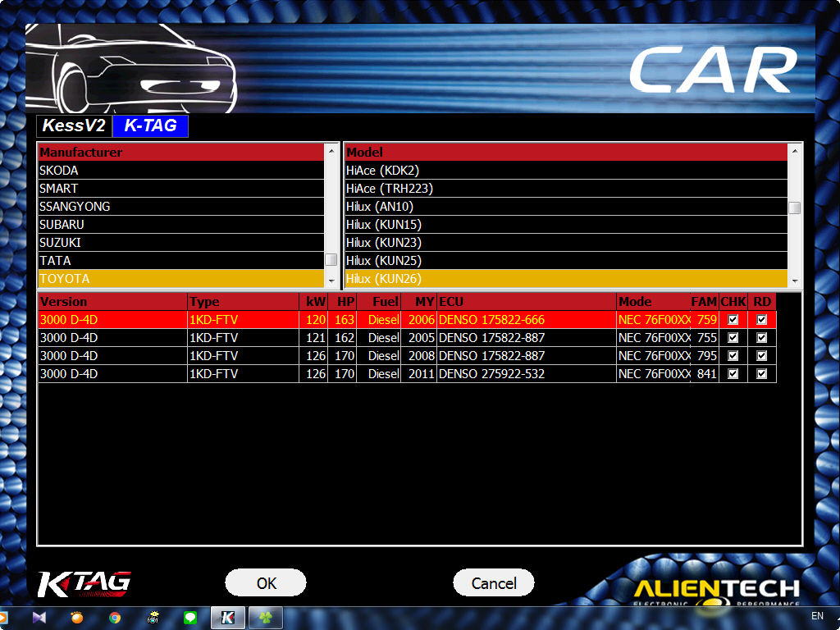Select Hilux (KUN25) model
Viewport: 840px width, 630px height.
point(566,261)
